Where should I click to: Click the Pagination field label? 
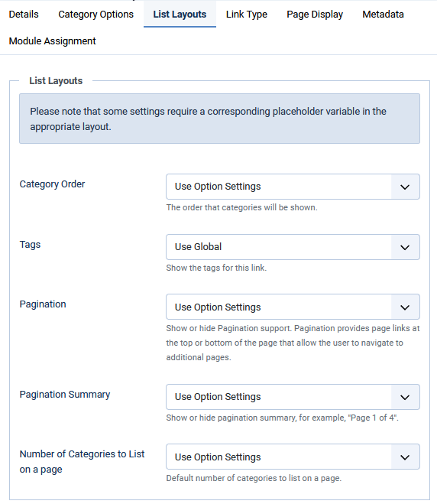tap(43, 304)
